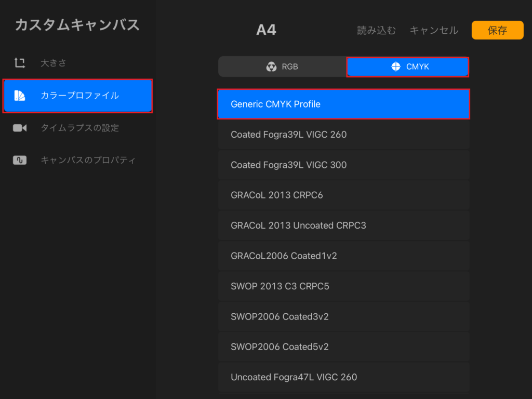Select GRACoL 2013 Uncoated CRPC3 profile
The height and width of the screenshot is (399, 532).
click(x=343, y=225)
